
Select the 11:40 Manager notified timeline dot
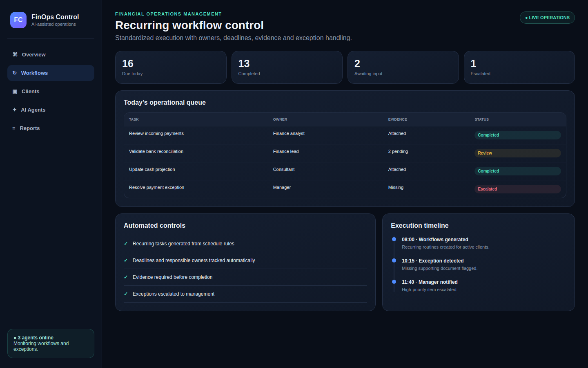394,282
